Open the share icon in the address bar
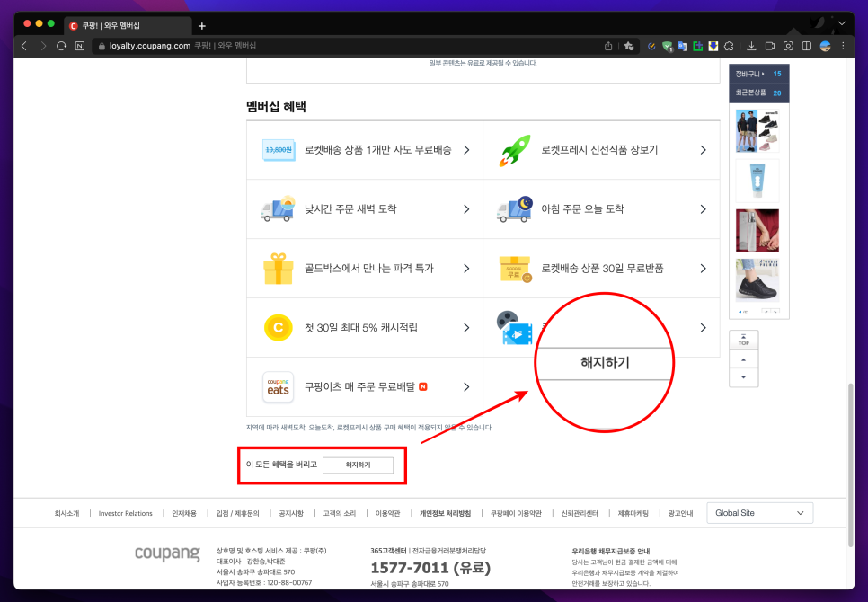 [608, 46]
